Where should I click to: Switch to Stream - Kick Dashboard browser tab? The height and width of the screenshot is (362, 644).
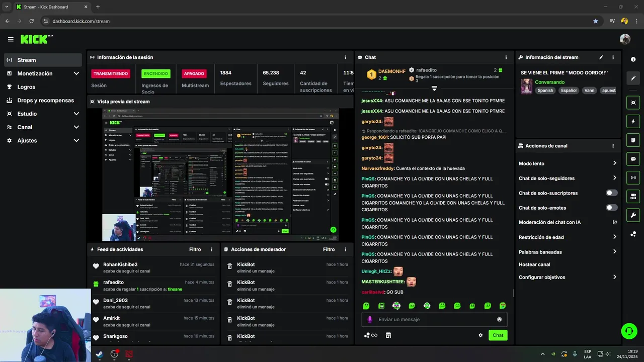pos(52,7)
